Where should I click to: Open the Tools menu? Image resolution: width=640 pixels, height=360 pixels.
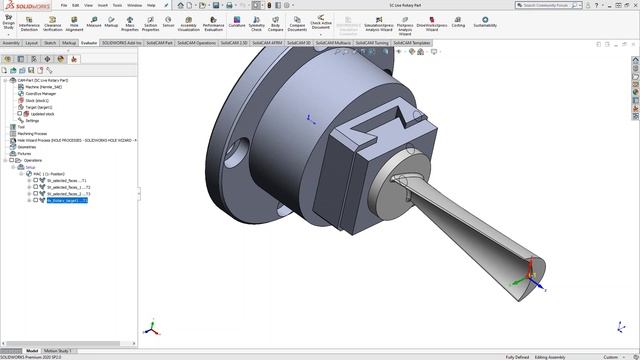point(117,5)
